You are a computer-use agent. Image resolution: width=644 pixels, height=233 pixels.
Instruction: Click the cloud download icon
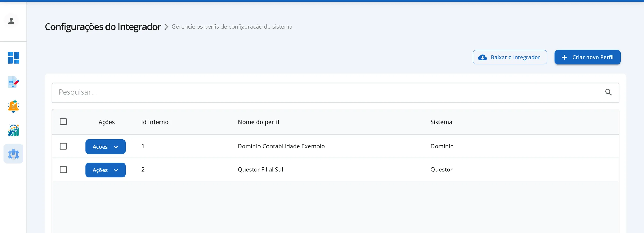coord(482,58)
